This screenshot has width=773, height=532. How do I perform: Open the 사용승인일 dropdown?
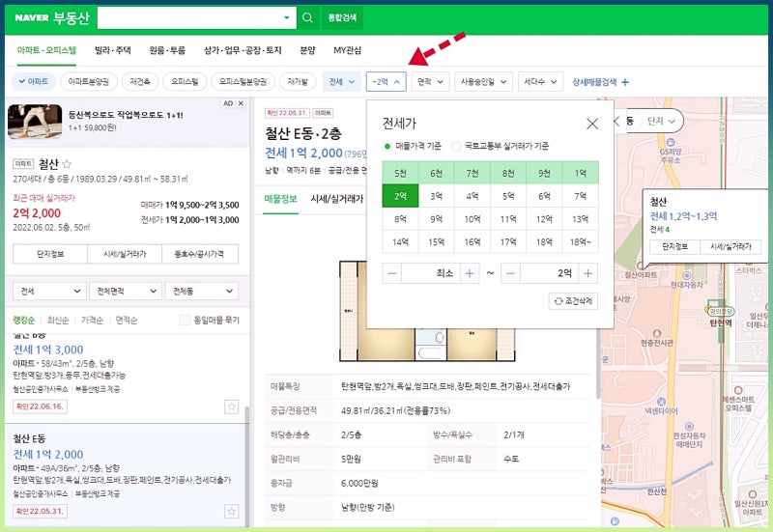(x=484, y=82)
